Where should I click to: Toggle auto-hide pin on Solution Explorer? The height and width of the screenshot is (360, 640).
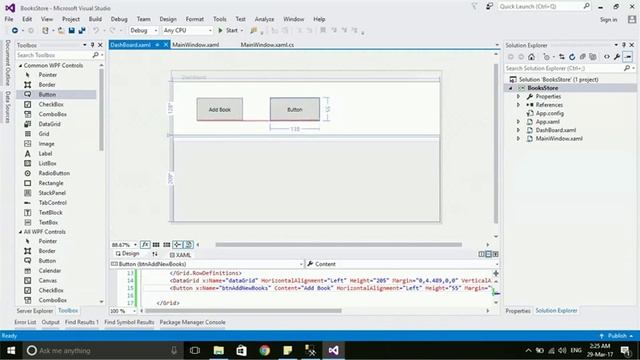click(624, 45)
